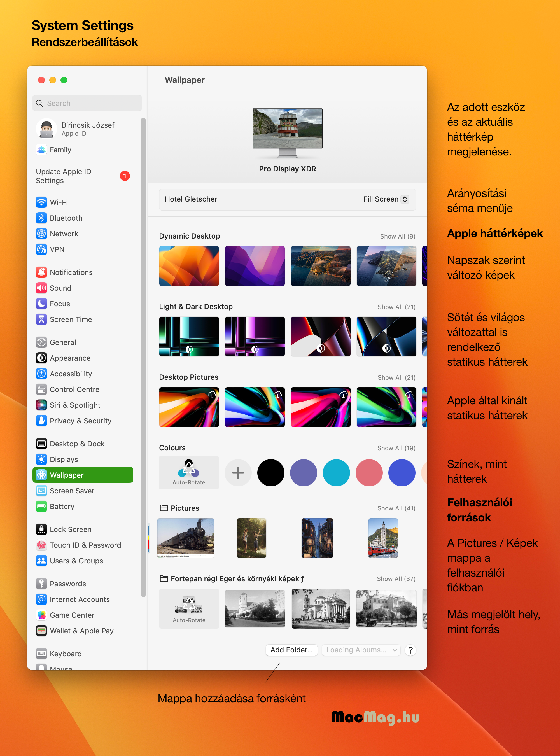Click the sidebar scrollbar
Image resolution: width=560 pixels, height=756 pixels.
tap(143, 357)
